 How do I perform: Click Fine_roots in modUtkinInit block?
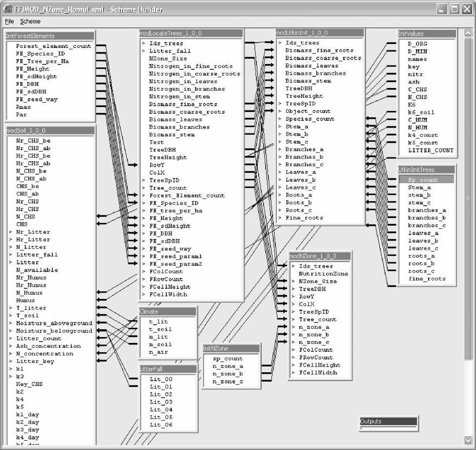point(304,217)
